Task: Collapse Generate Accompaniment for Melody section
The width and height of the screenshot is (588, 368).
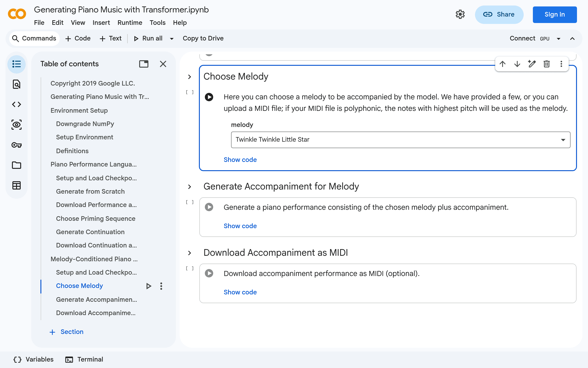Action: pos(189,187)
